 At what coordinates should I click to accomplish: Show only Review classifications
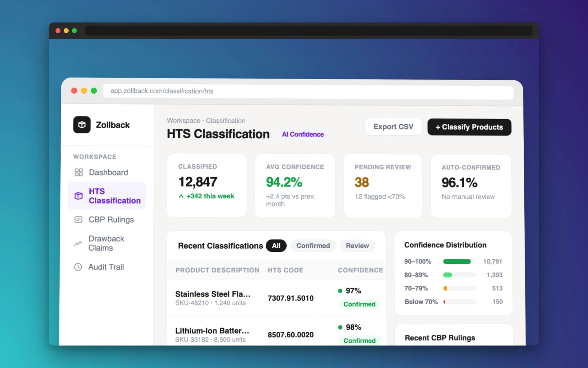pos(357,246)
